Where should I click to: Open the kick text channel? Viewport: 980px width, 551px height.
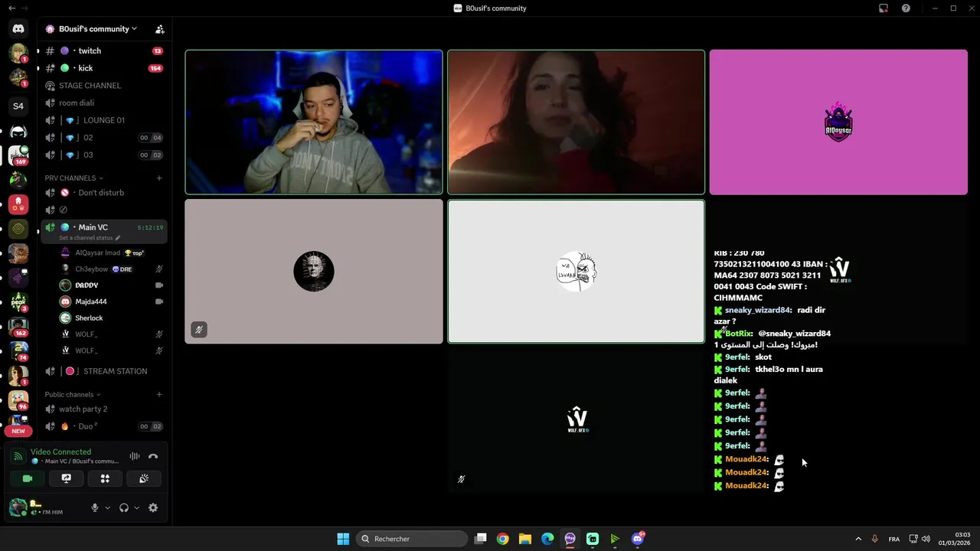[x=104, y=68]
